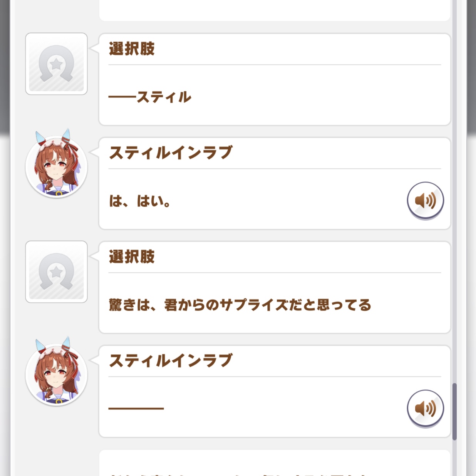Click scrollbar track above the thumb
476x476 pixels.
454,193
